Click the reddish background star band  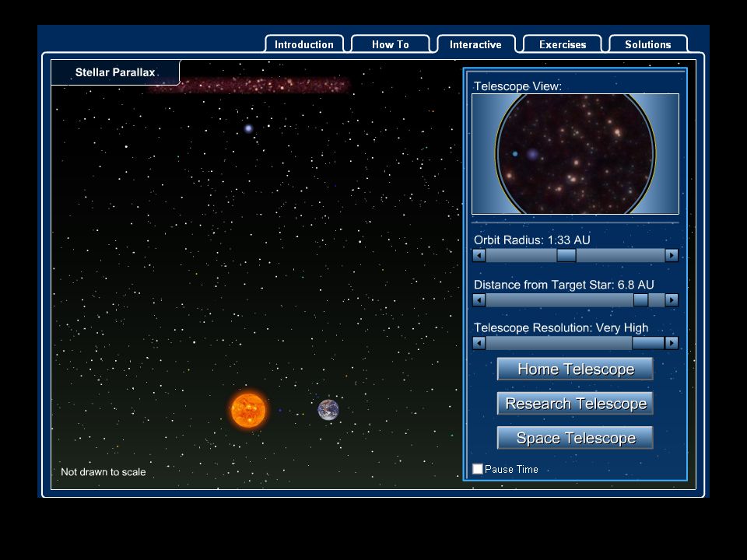point(249,86)
